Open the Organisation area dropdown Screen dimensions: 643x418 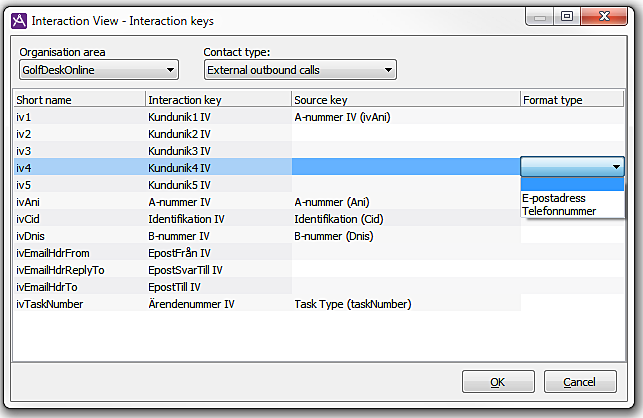click(98, 70)
